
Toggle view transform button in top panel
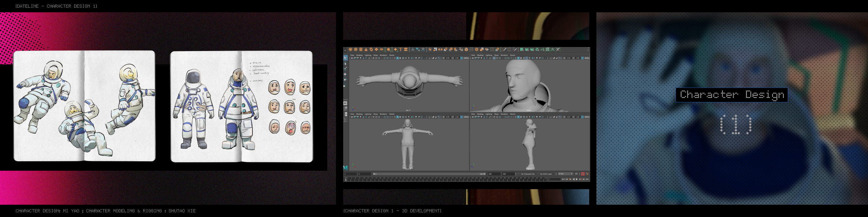pos(461,58)
